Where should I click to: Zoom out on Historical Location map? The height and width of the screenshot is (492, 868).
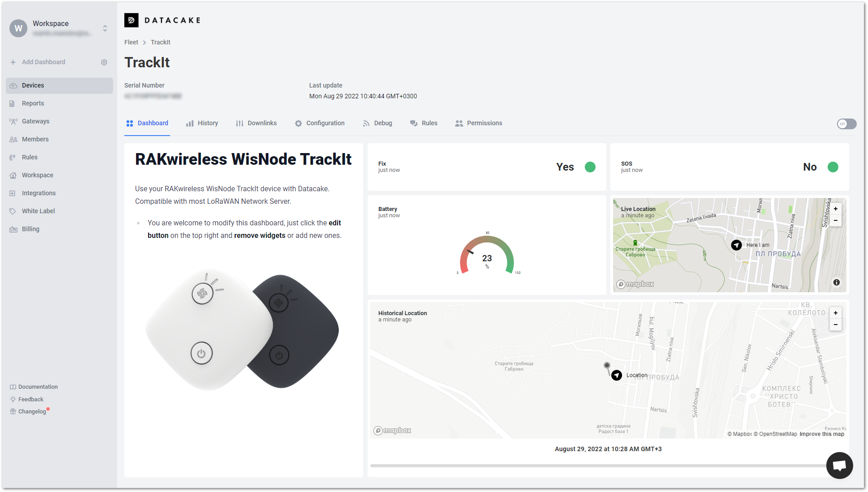click(835, 325)
